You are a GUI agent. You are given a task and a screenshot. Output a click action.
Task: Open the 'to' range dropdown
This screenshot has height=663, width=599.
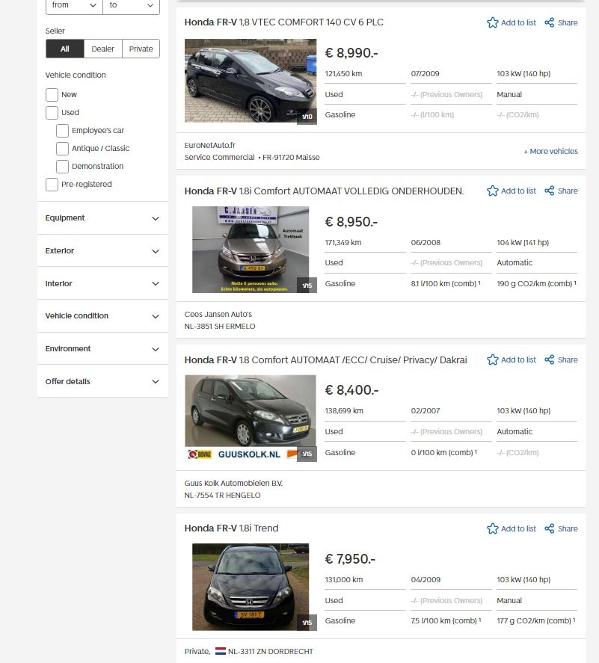(131, 5)
